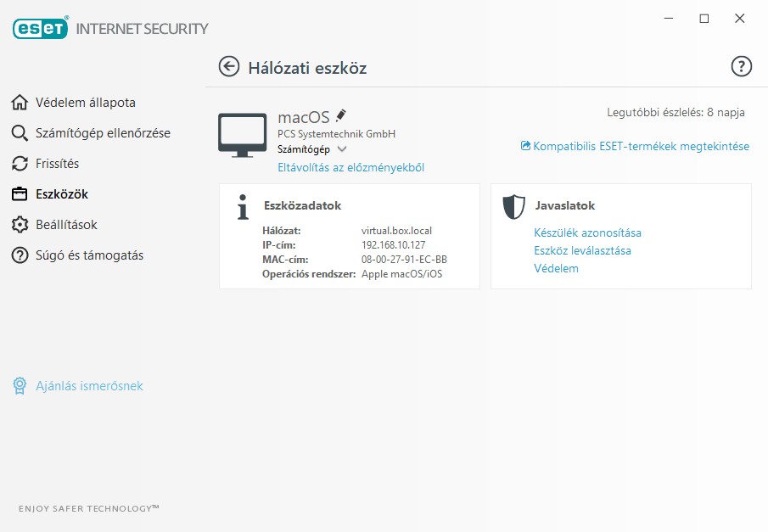Click the macOS device name
Viewport: 768px width, 532px height.
point(304,117)
